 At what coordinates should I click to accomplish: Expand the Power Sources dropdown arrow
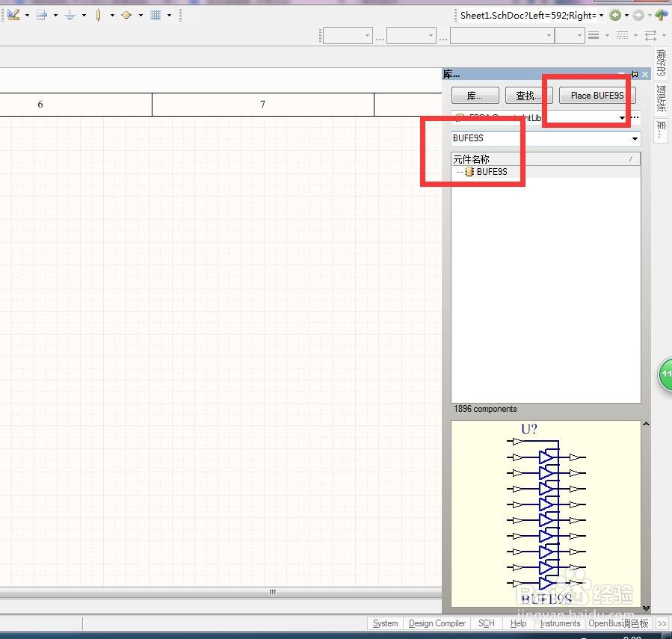point(84,16)
